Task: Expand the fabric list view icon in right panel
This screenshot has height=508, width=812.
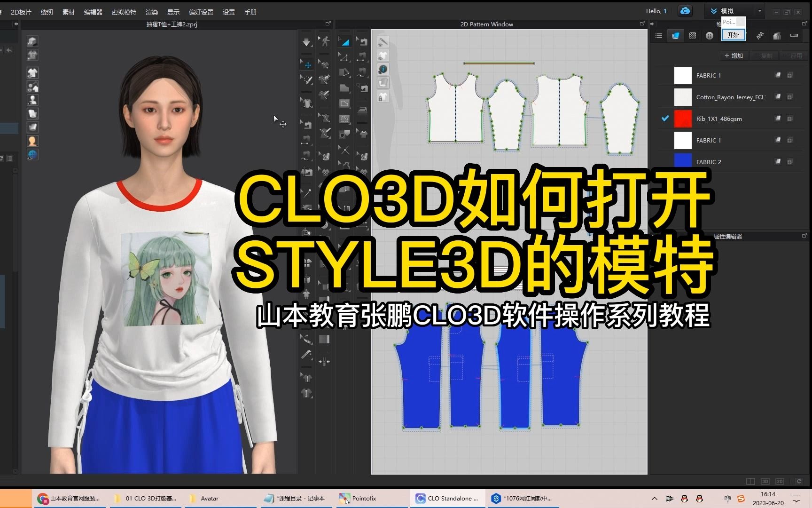Action: pyautogui.click(x=659, y=35)
